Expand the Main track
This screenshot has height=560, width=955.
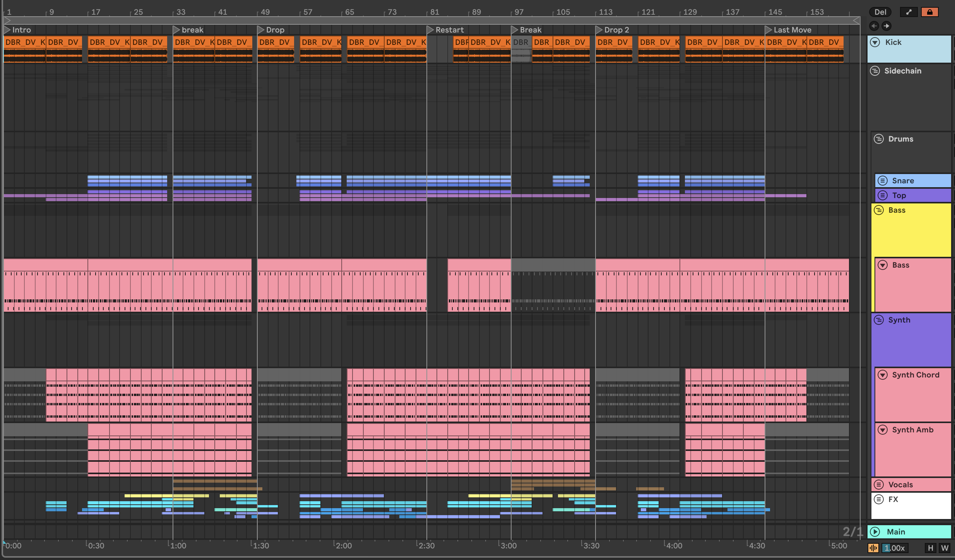(x=875, y=532)
